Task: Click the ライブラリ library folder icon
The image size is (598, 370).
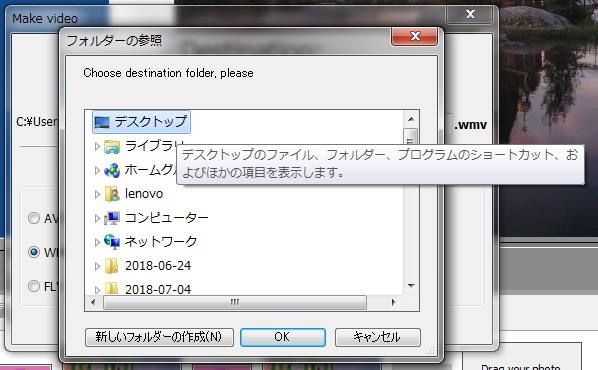Action: coord(112,146)
